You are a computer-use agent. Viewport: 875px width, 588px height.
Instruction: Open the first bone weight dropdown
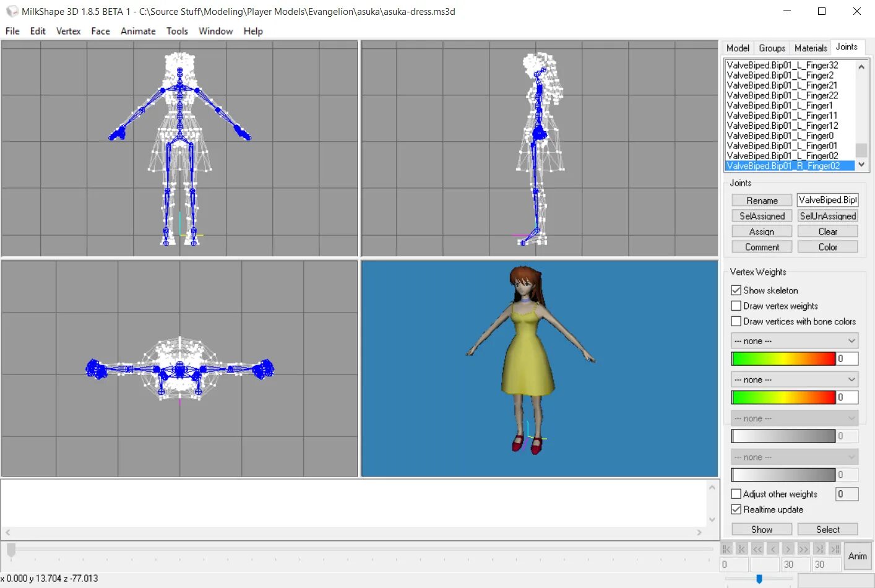click(x=795, y=341)
